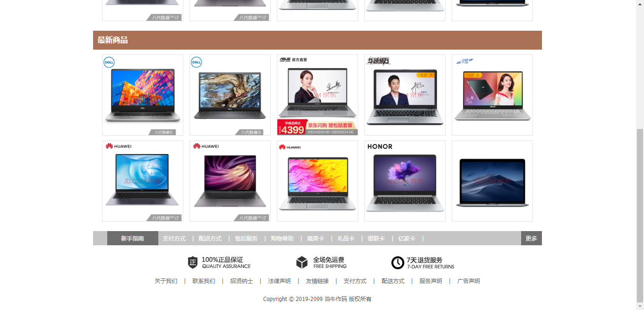
Task: Visit the 招贤纳士 link
Action: 241,281
